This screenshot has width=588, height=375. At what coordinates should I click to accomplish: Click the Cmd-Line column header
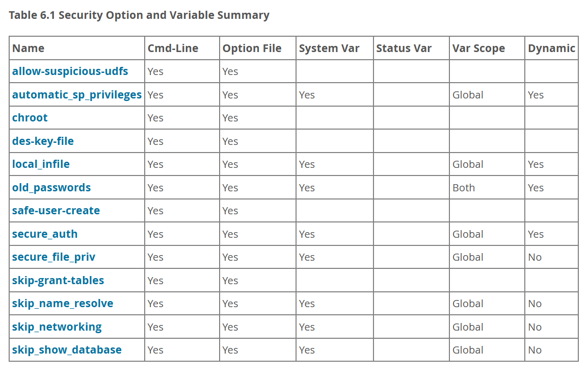coord(173,48)
